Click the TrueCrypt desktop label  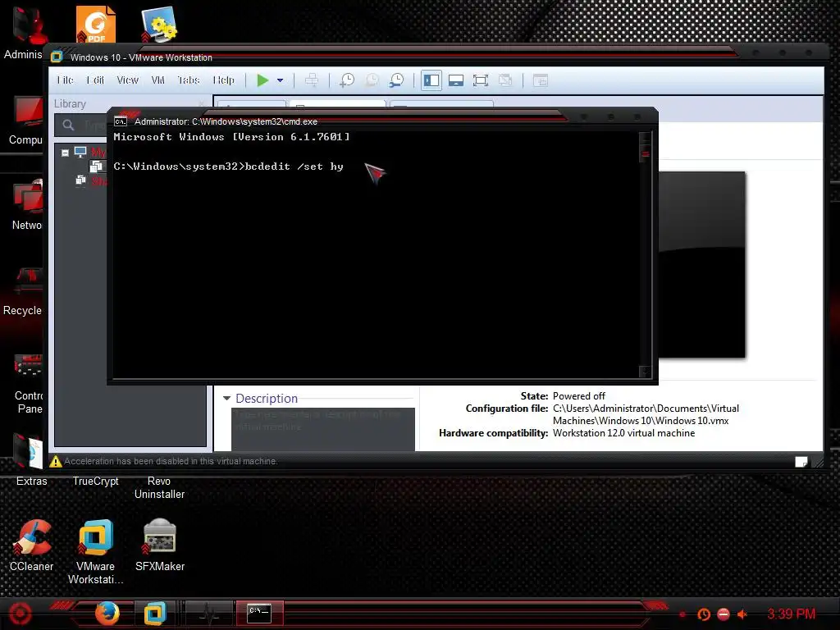96,481
